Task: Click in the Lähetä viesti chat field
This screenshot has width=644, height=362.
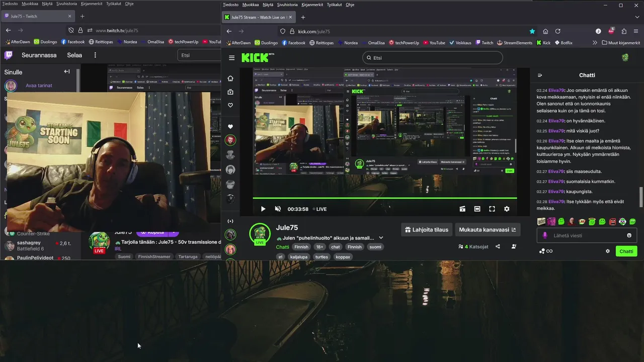Action: click(586, 235)
